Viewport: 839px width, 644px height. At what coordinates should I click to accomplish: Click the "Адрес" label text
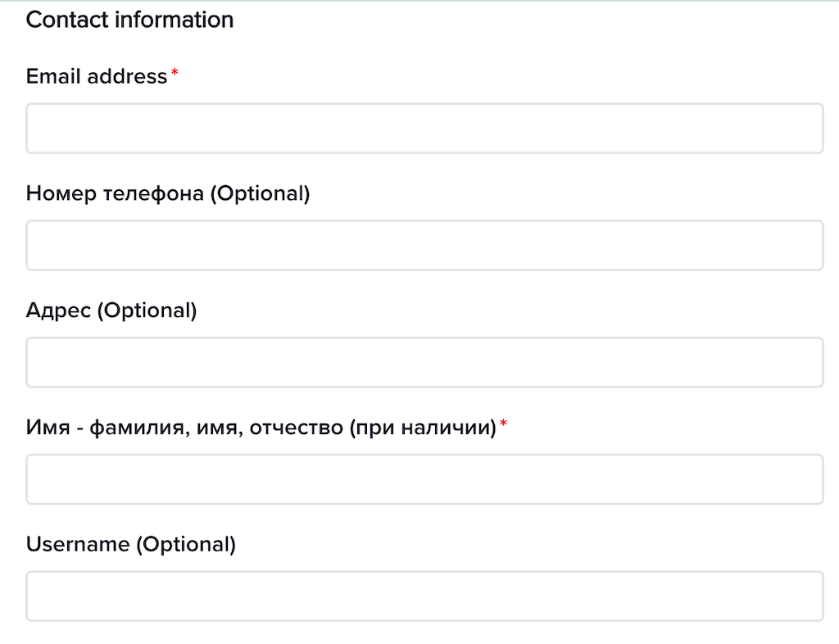pyautogui.click(x=58, y=311)
